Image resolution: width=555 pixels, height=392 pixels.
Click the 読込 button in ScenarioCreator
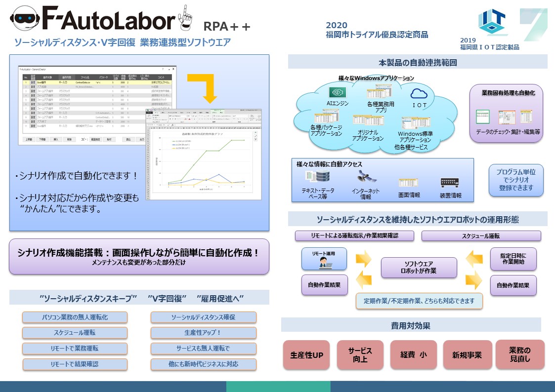coord(128,139)
